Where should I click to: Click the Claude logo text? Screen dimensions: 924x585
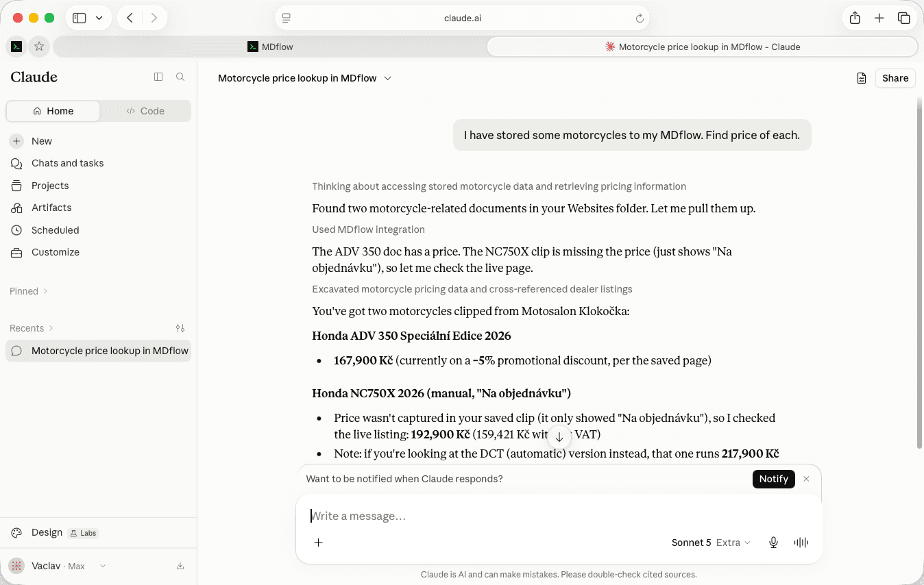(x=34, y=77)
